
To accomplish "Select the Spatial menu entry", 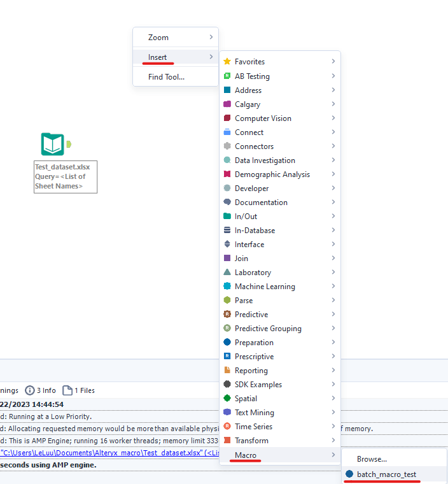I will tap(280, 398).
